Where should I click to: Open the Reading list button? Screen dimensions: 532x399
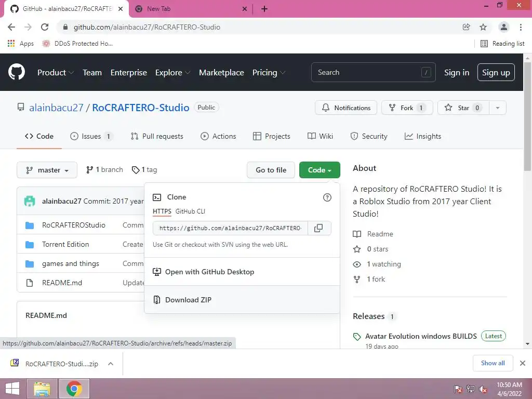coord(502,44)
